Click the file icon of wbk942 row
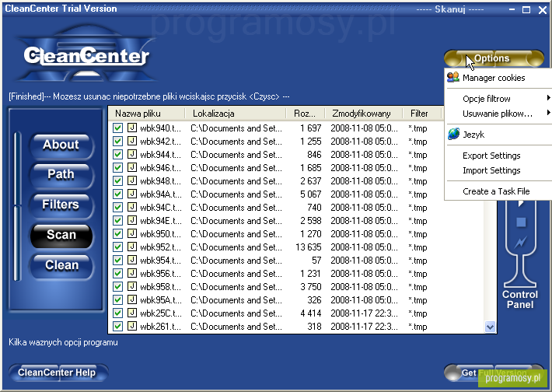Viewport: 552px width, 392px height. click(132, 141)
